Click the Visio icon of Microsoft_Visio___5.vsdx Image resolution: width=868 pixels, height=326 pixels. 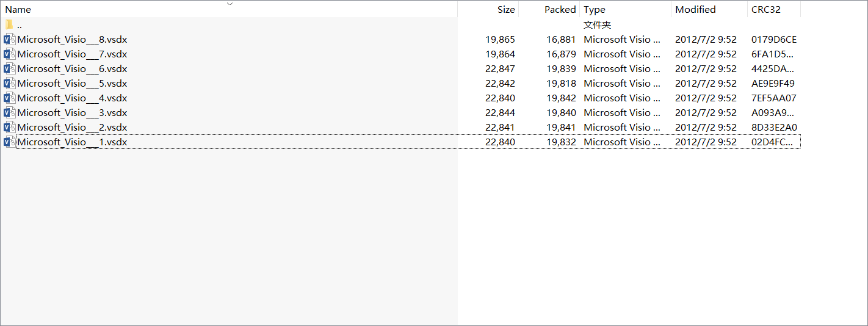click(x=9, y=83)
